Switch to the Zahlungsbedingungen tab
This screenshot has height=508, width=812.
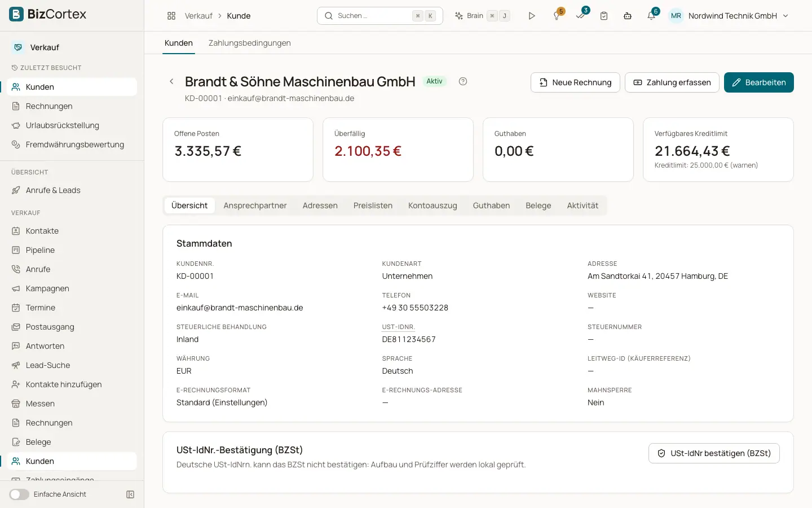(250, 43)
